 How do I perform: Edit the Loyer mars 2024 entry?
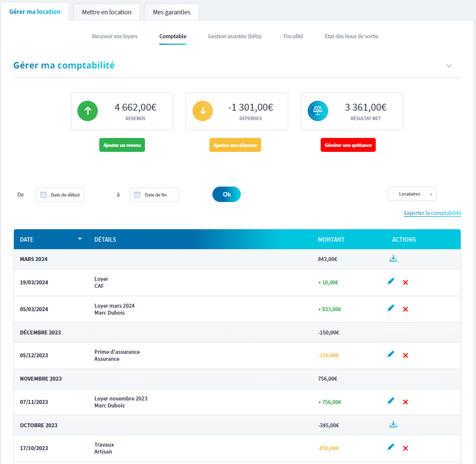(x=391, y=309)
